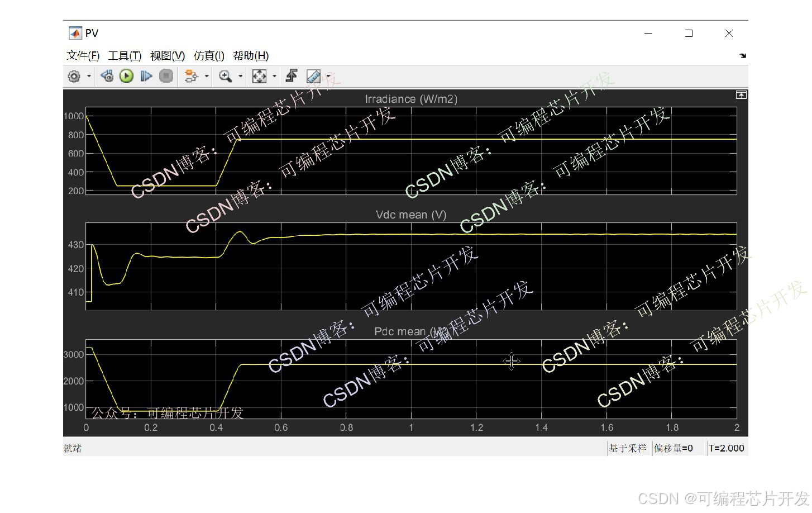
Task: Click the 偏移量=0 status bar entry
Action: 674,448
